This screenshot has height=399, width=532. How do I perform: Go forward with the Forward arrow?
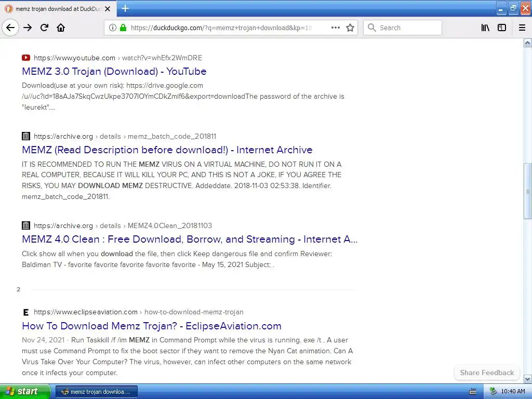pos(28,28)
